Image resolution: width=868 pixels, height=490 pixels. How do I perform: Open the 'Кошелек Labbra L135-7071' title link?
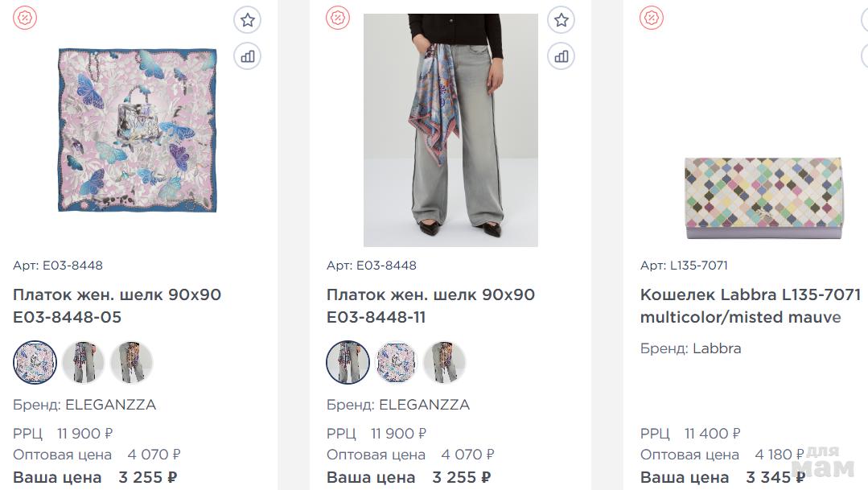750,306
